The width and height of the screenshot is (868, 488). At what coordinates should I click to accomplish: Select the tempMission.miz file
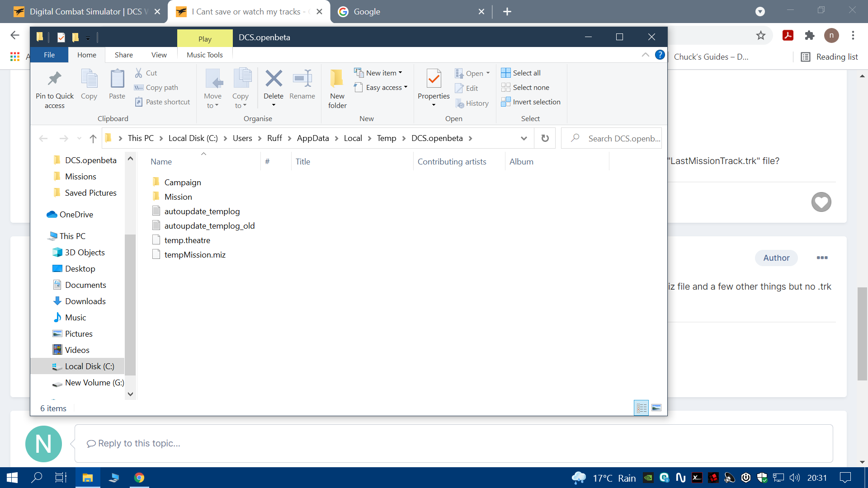[x=195, y=255]
